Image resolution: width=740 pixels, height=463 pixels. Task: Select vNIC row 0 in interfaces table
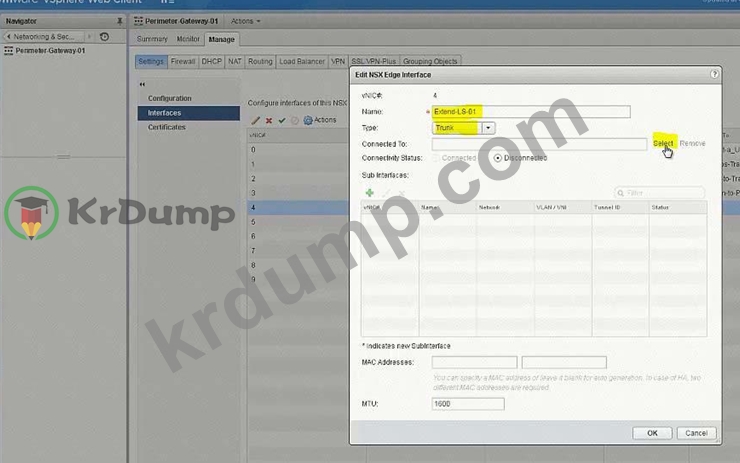pos(298,150)
